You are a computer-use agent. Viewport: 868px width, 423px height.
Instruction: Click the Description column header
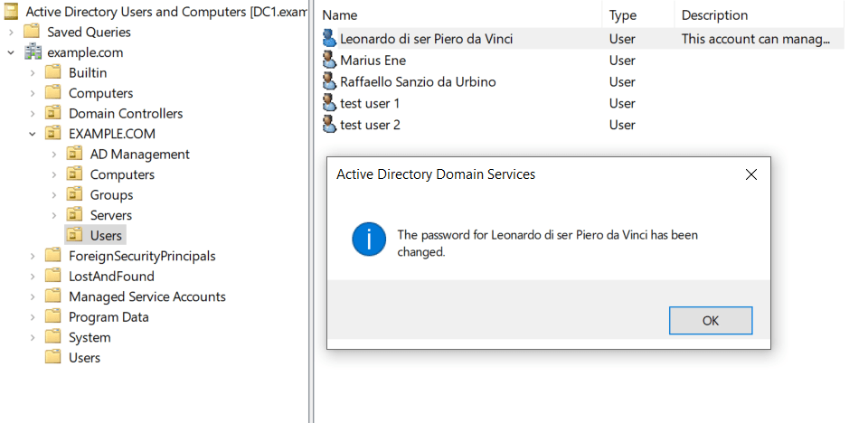(714, 15)
